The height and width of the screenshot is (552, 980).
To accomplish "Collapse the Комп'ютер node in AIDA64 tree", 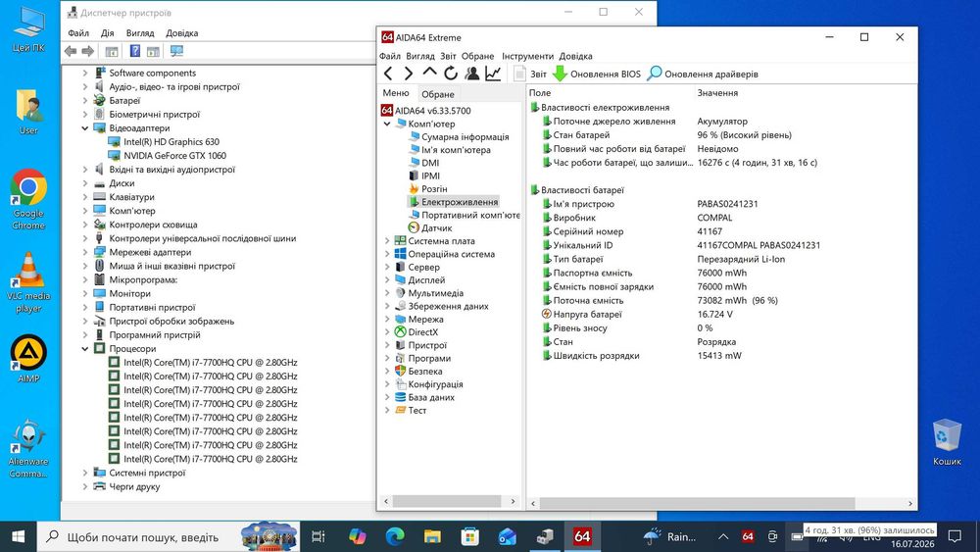I will point(387,124).
